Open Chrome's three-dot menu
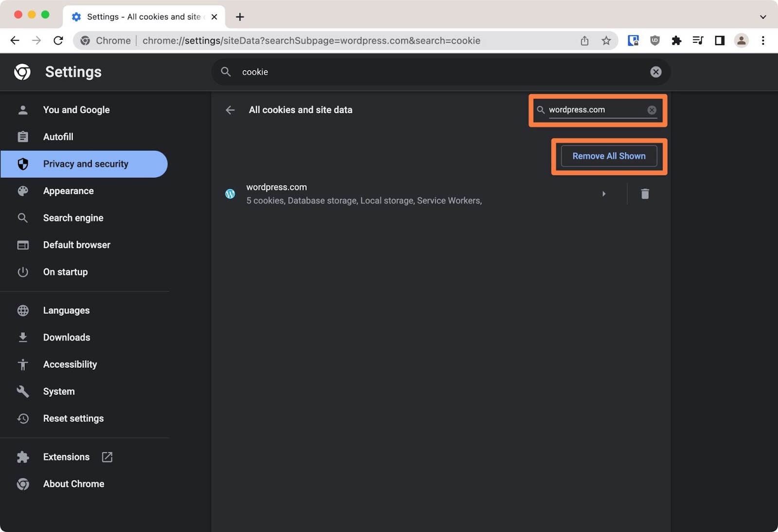Viewport: 778px width, 532px height. point(762,40)
